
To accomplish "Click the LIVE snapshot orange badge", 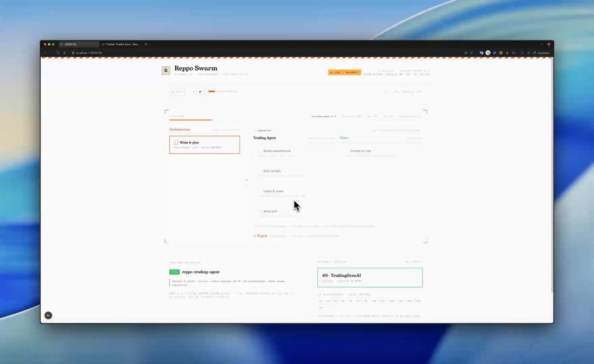I will [x=345, y=72].
